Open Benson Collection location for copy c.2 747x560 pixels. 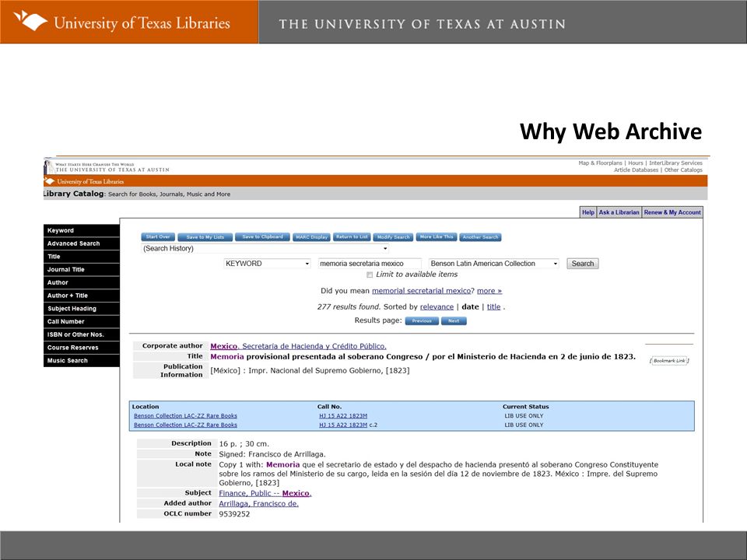(x=185, y=425)
